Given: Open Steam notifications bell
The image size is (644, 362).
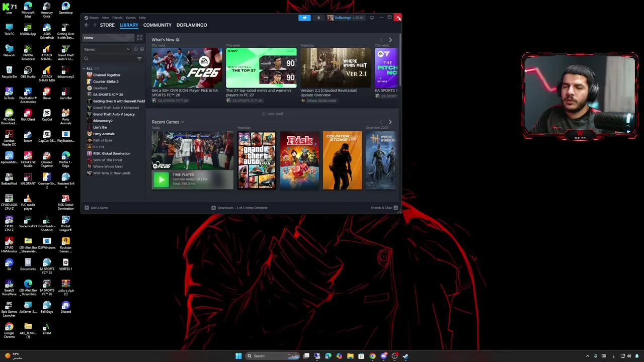Looking at the screenshot, I should coord(318,18).
